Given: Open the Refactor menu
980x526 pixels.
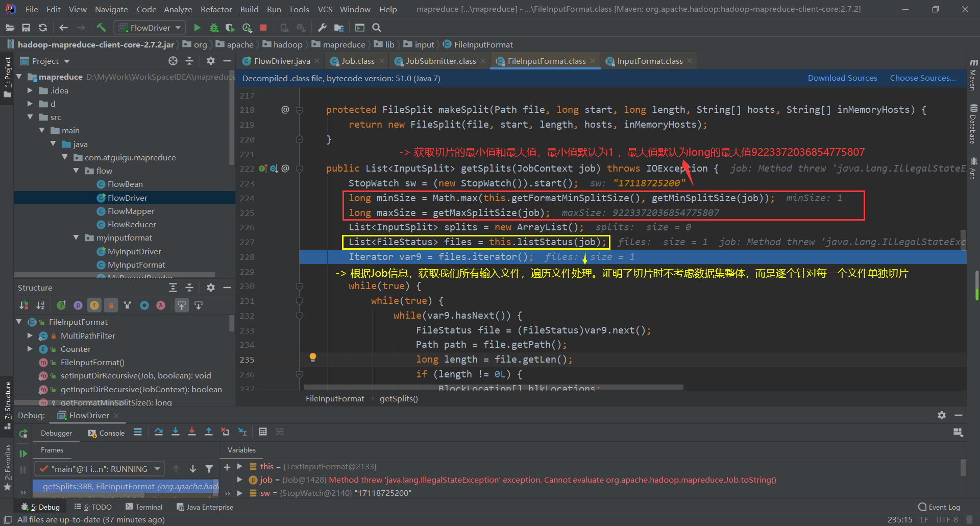Looking at the screenshot, I should coord(216,9).
